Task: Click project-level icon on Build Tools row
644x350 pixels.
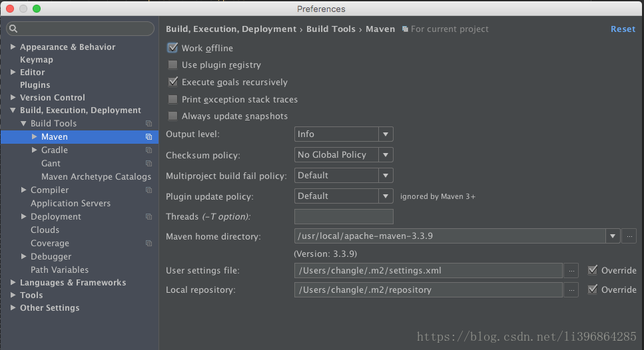Action: [149, 124]
